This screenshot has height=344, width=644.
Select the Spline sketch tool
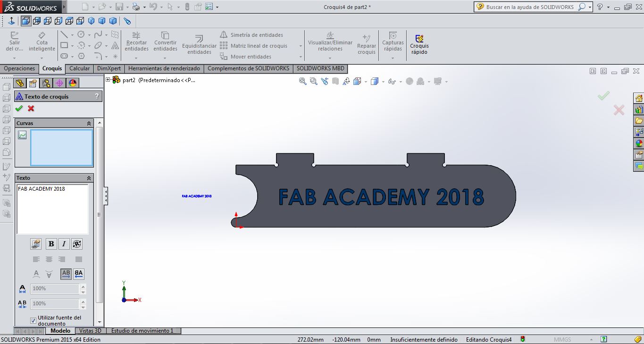pos(98,35)
